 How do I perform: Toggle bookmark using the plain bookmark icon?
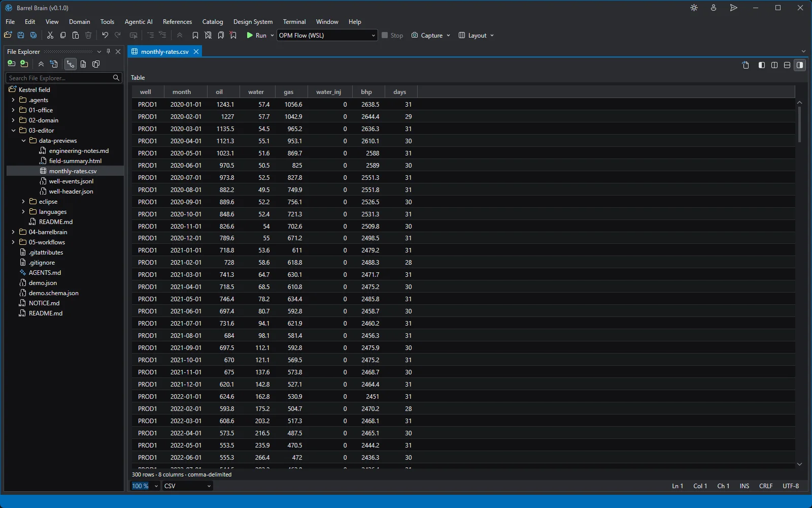pos(195,35)
